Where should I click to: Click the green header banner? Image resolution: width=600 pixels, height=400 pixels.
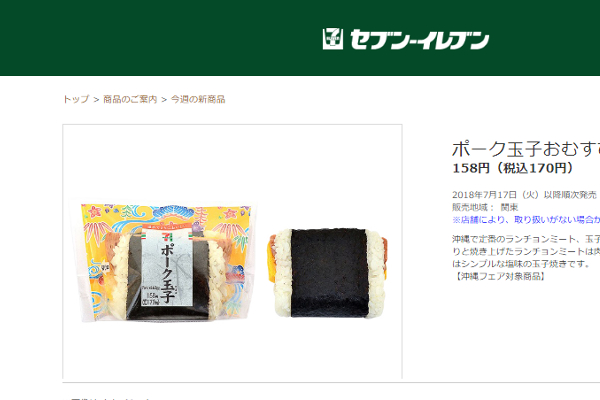click(300, 38)
